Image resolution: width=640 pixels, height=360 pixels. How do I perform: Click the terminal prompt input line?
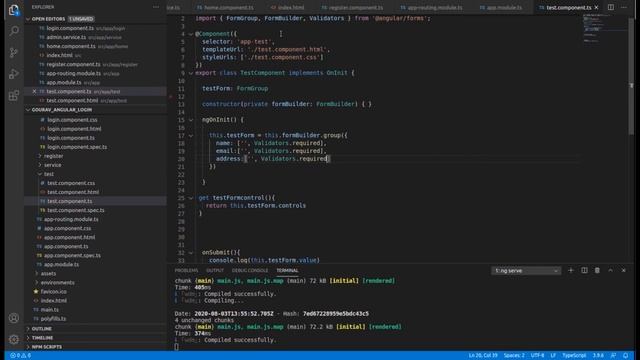pos(177,347)
